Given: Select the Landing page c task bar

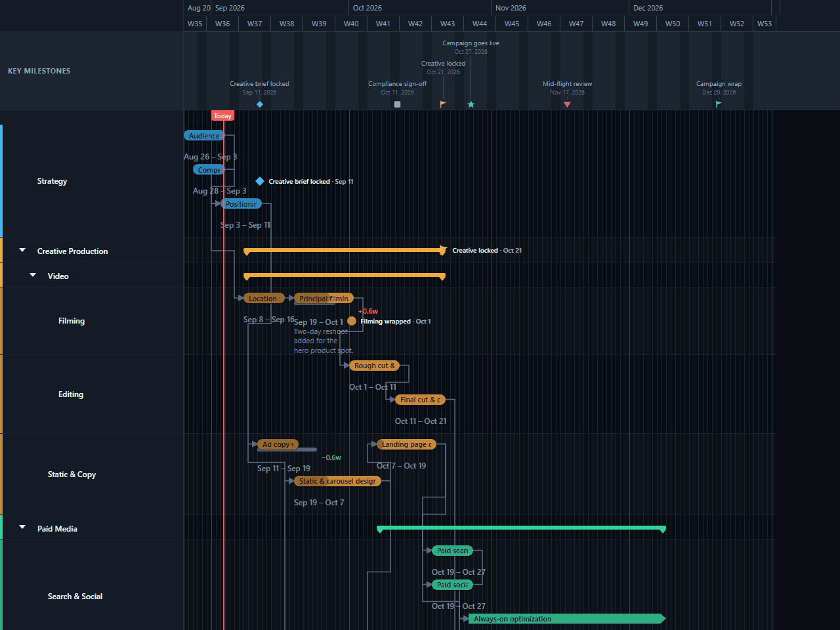Looking at the screenshot, I should (406, 444).
